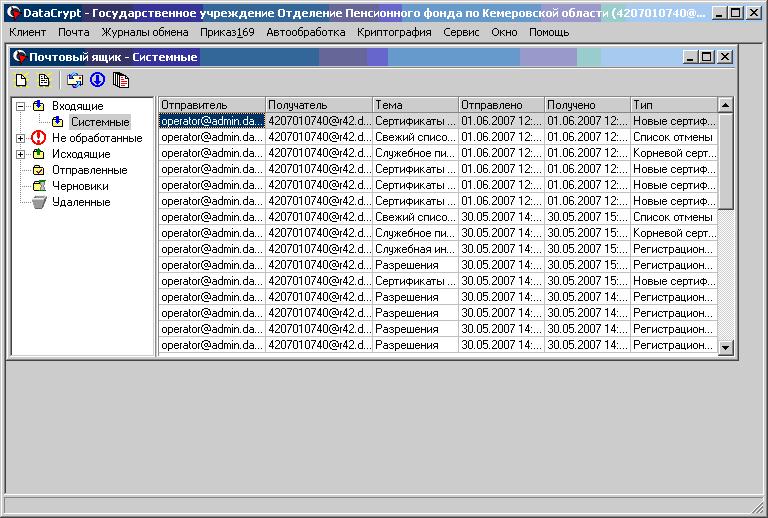This screenshot has height=518, width=768.
Task: Open the Криптография menu
Action: pos(394,32)
